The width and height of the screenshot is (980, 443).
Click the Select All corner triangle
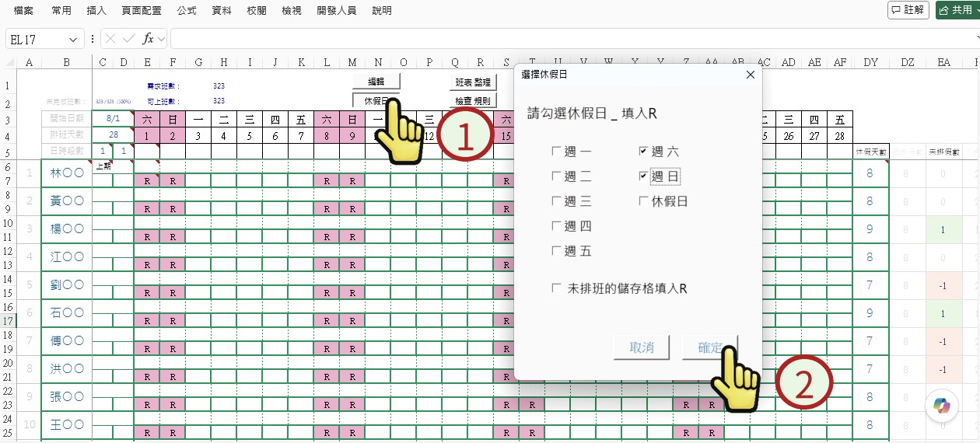[x=10, y=63]
